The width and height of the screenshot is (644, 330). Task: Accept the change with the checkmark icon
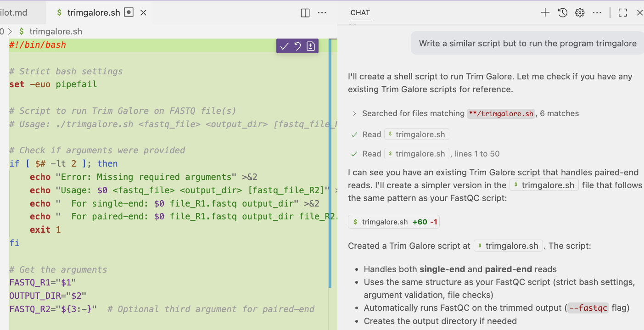pyautogui.click(x=284, y=46)
